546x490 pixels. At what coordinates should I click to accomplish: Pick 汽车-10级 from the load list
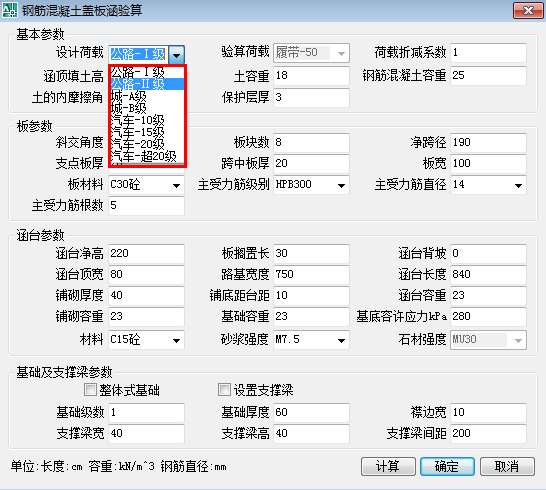tap(147, 120)
